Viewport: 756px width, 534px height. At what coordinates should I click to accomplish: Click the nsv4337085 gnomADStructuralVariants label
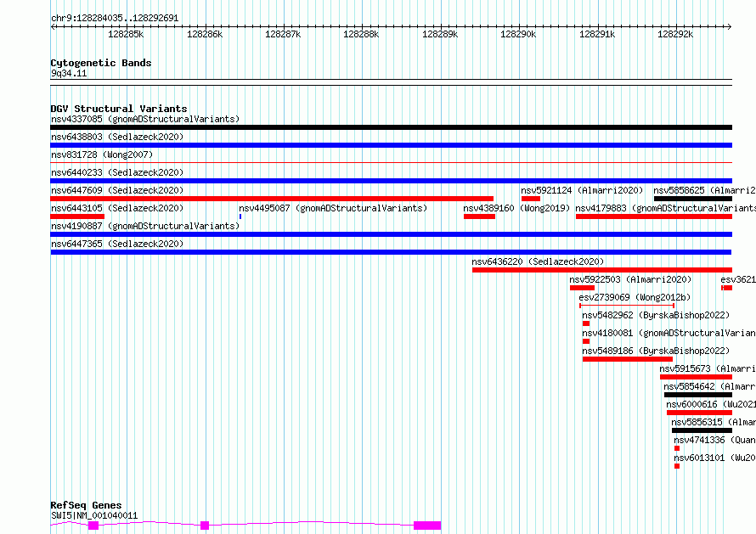(145, 119)
